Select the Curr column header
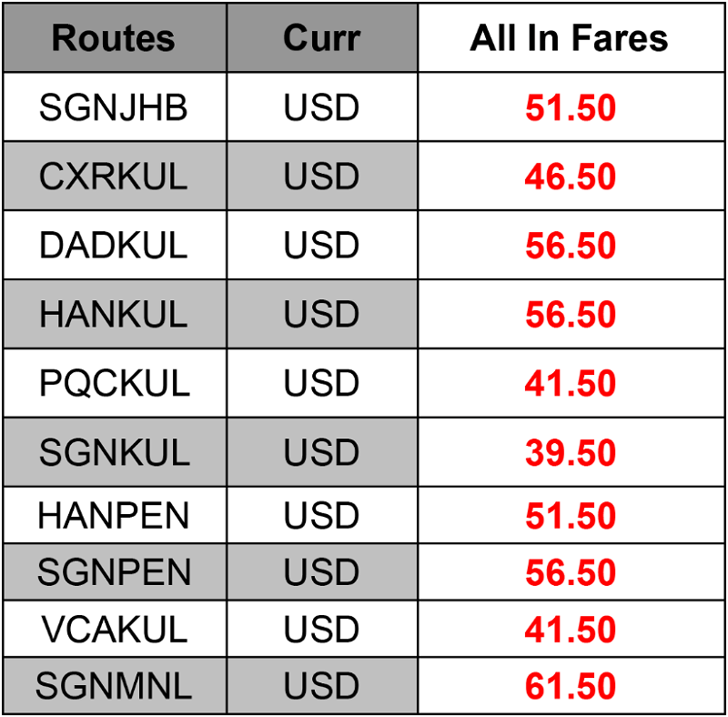Image resolution: width=728 pixels, height=717 pixels. (321, 38)
